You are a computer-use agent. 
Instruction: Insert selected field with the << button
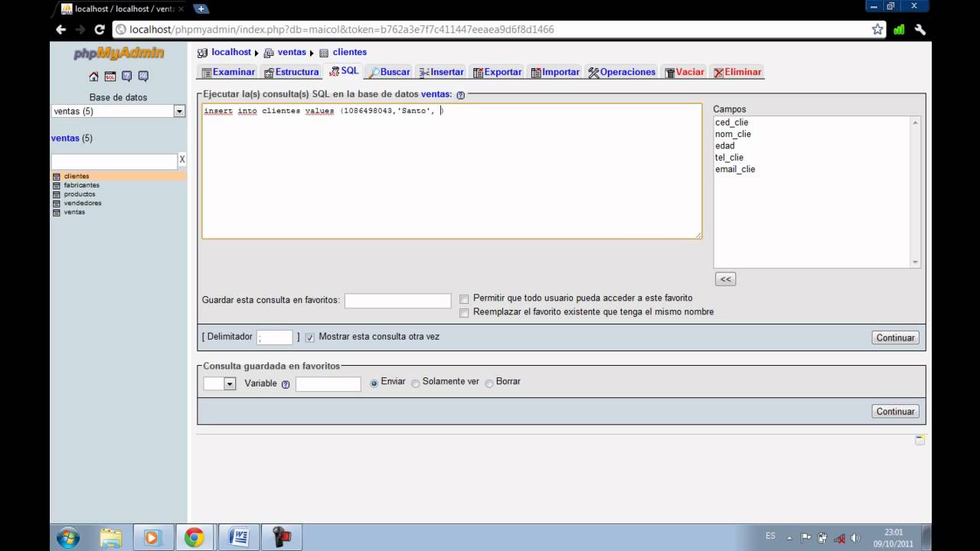click(x=725, y=279)
